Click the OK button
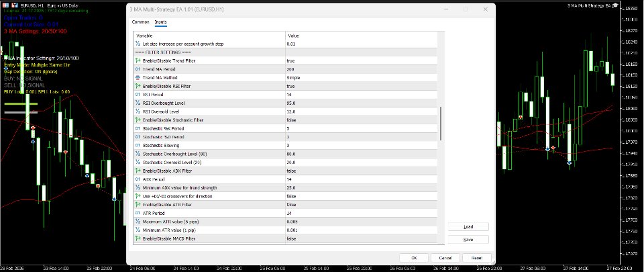 pyautogui.click(x=414, y=258)
